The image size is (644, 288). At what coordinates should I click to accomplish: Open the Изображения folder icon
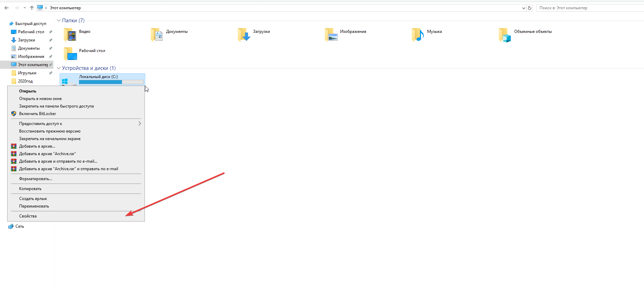pos(331,35)
